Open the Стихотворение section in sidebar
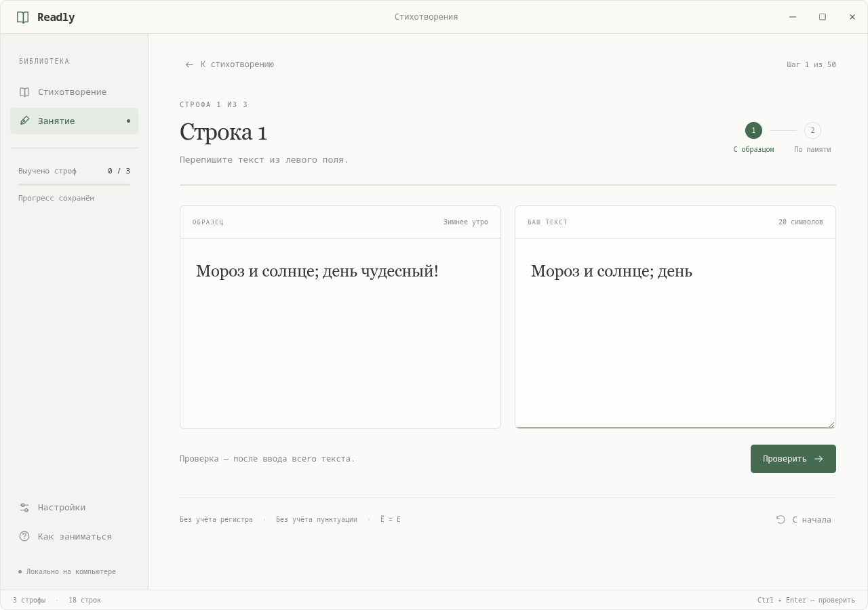 coord(74,92)
